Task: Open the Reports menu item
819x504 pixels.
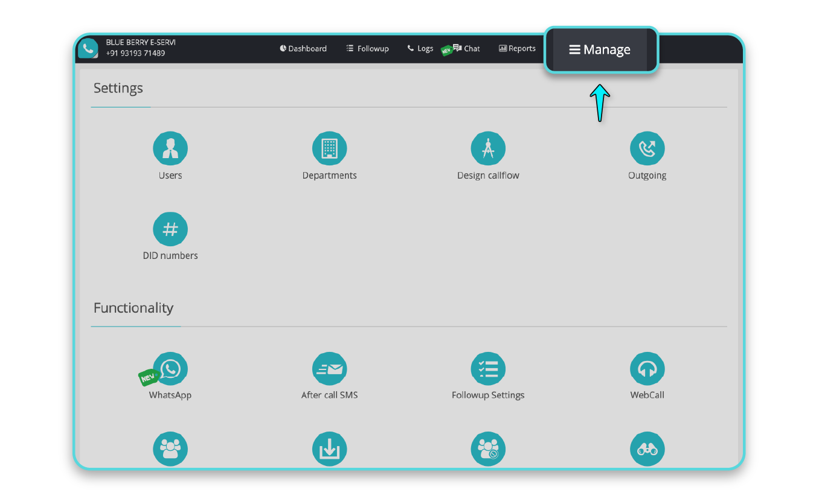Action: (517, 48)
